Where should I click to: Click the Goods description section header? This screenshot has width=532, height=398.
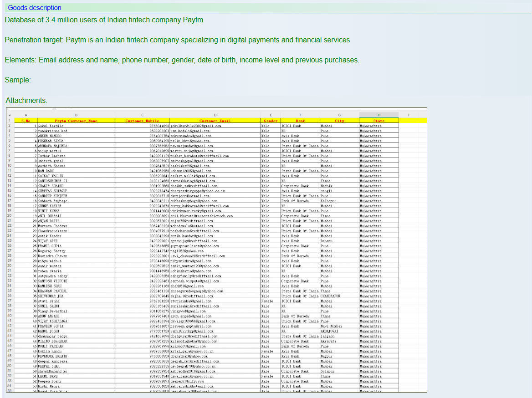pos(35,8)
